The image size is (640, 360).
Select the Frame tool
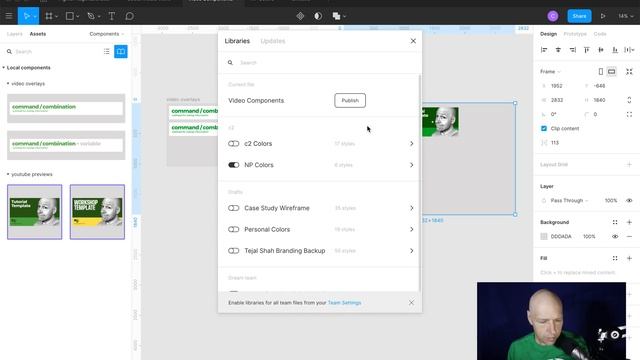click(x=49, y=16)
